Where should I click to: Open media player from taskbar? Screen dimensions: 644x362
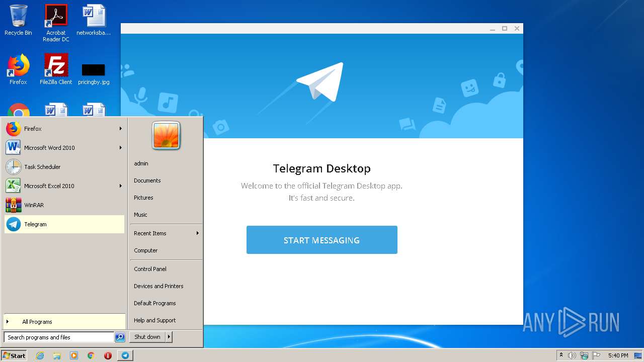point(74,355)
